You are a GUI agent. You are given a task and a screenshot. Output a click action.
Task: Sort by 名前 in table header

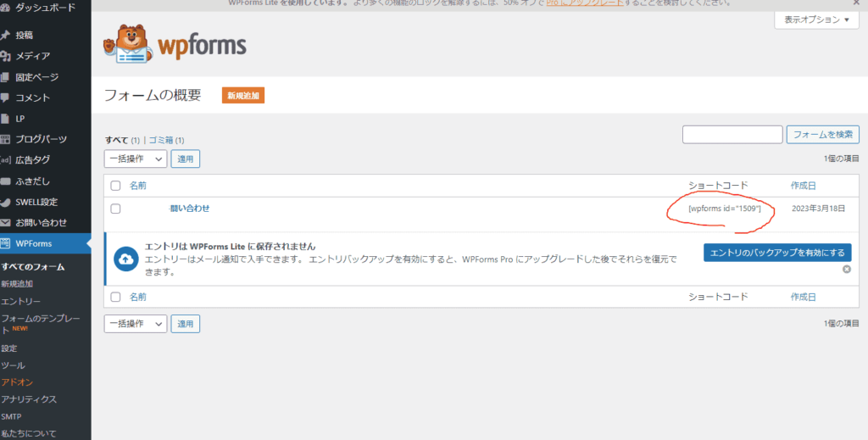[x=138, y=186]
